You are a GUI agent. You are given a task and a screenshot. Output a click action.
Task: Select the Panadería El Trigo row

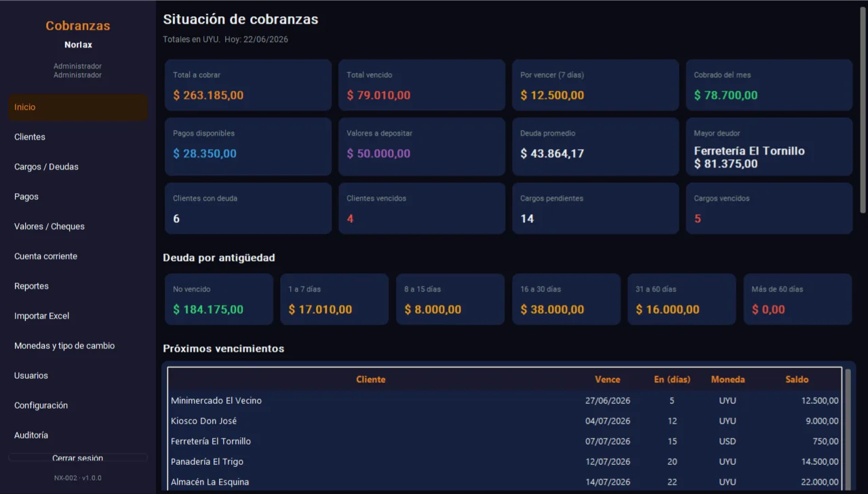click(x=505, y=461)
